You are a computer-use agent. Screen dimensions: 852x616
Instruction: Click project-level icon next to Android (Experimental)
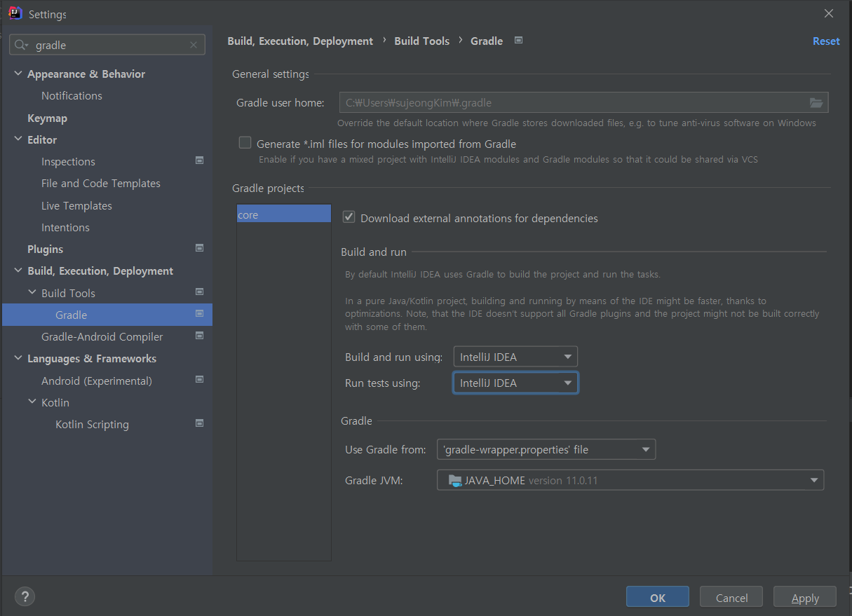pos(200,380)
